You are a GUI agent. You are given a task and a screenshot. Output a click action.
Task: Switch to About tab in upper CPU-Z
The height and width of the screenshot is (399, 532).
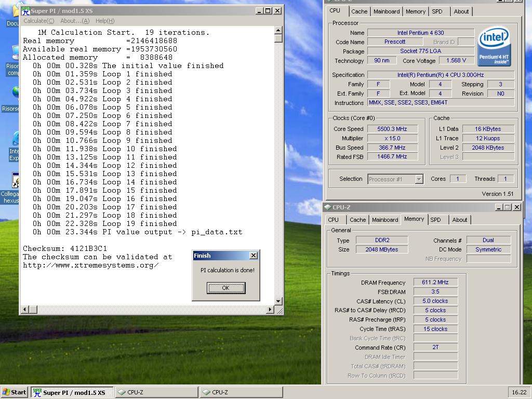[x=461, y=11]
